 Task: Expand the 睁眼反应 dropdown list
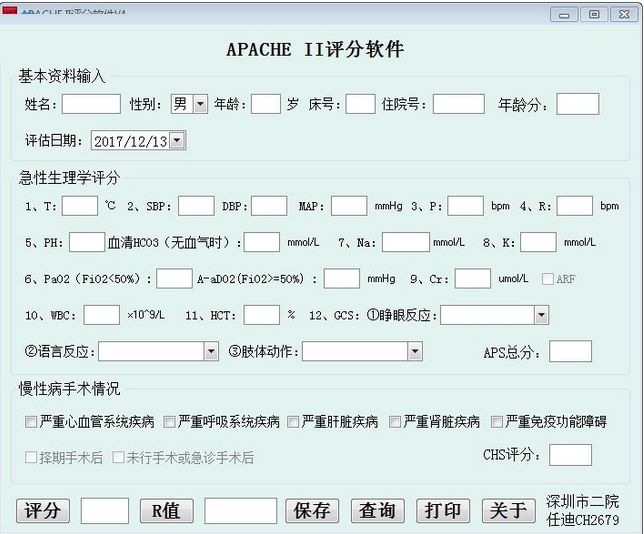tap(541, 315)
